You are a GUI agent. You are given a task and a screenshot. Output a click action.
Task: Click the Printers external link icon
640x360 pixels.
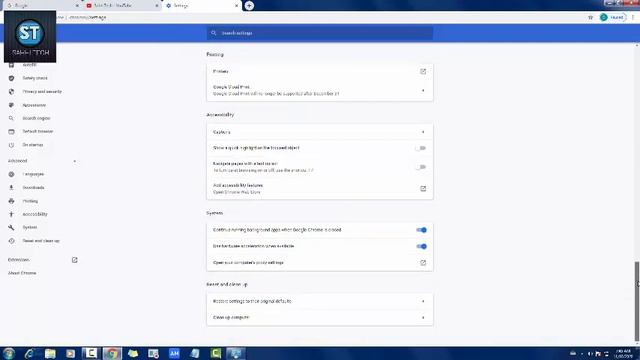[423, 71]
